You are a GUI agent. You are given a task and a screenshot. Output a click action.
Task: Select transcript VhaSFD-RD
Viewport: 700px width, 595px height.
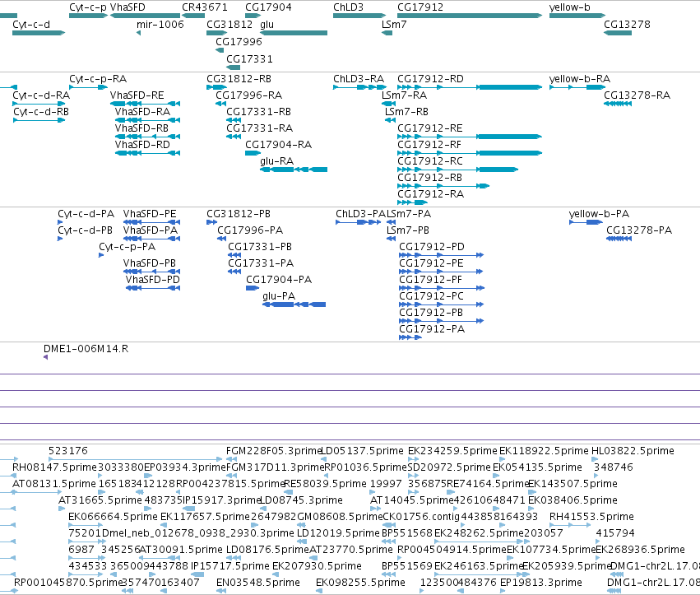[x=142, y=145]
